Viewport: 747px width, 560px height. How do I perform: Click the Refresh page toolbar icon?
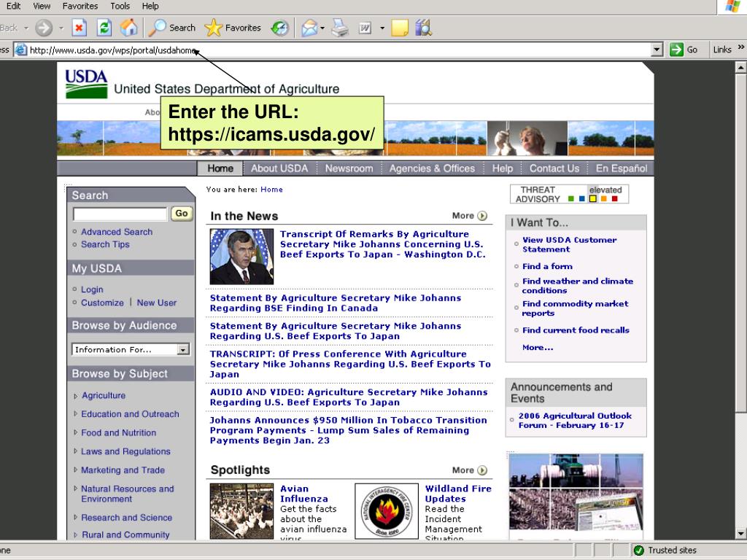pyautogui.click(x=104, y=28)
